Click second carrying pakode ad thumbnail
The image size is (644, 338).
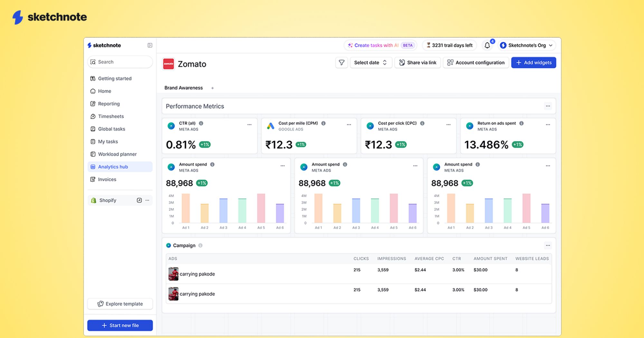[173, 294]
